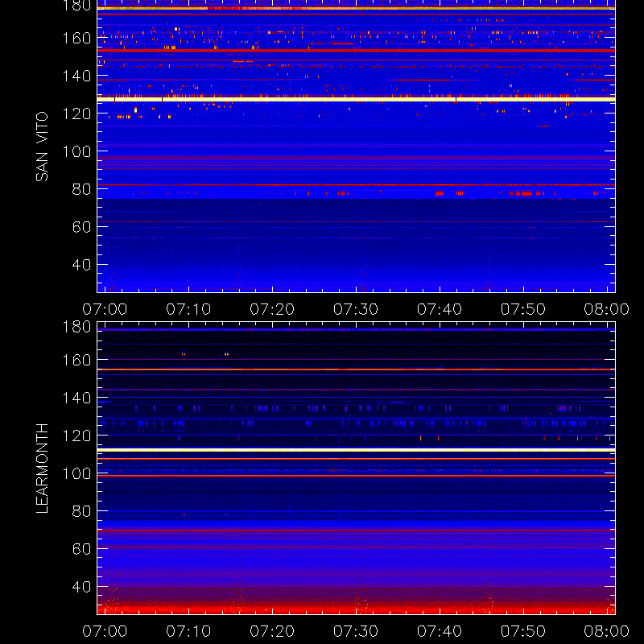Click the 07:20 time label under San Vito plot

coord(272,309)
